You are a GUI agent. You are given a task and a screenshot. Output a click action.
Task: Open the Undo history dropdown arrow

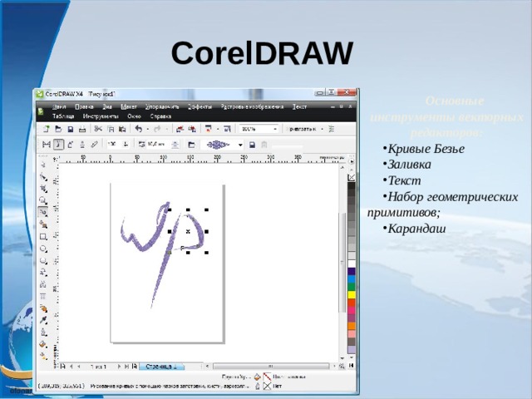[x=148, y=130]
